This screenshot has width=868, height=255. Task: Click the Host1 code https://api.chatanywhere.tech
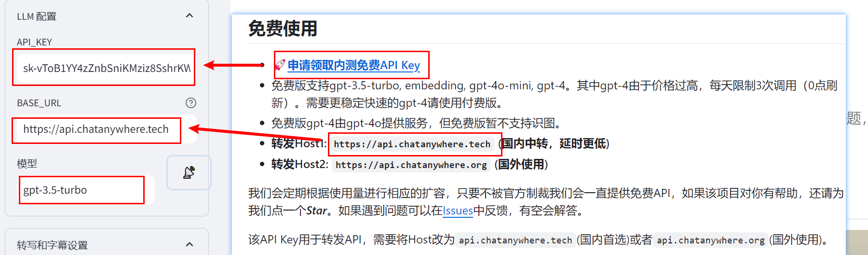[412, 144]
